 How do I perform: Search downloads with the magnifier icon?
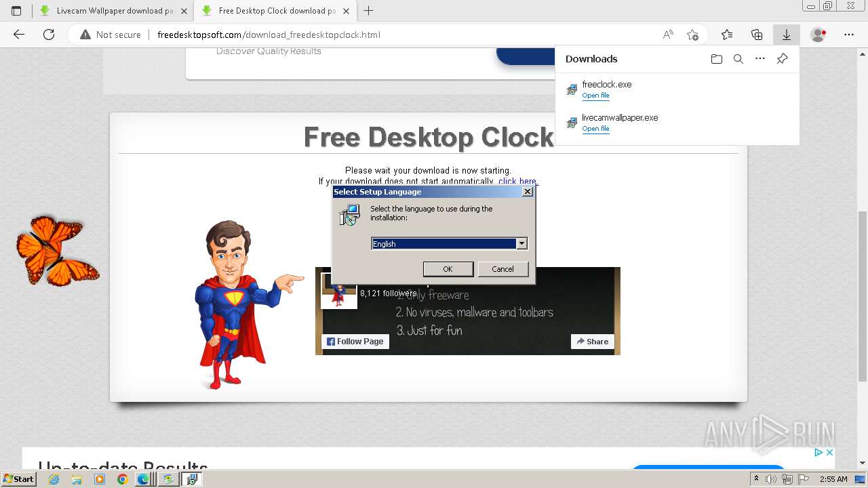(x=738, y=59)
